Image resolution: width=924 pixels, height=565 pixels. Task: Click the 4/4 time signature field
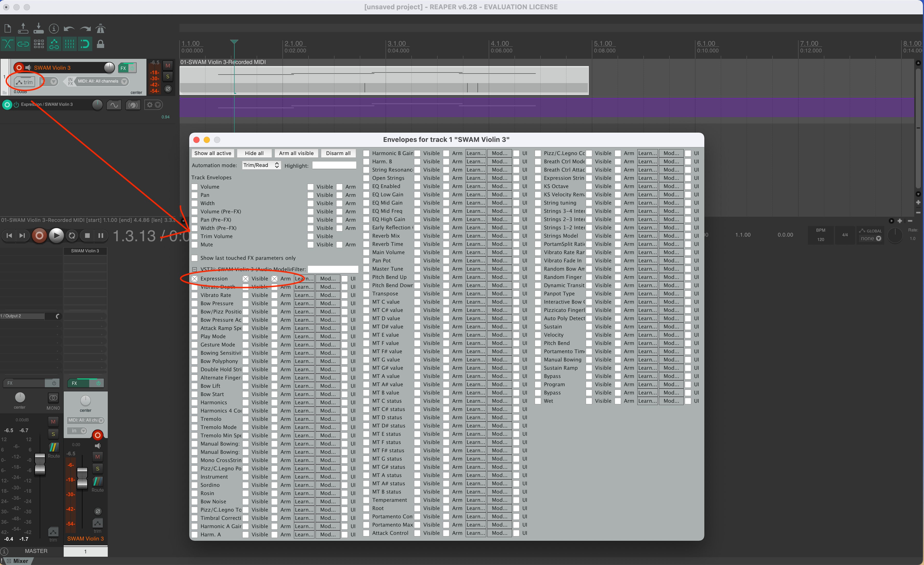point(845,235)
